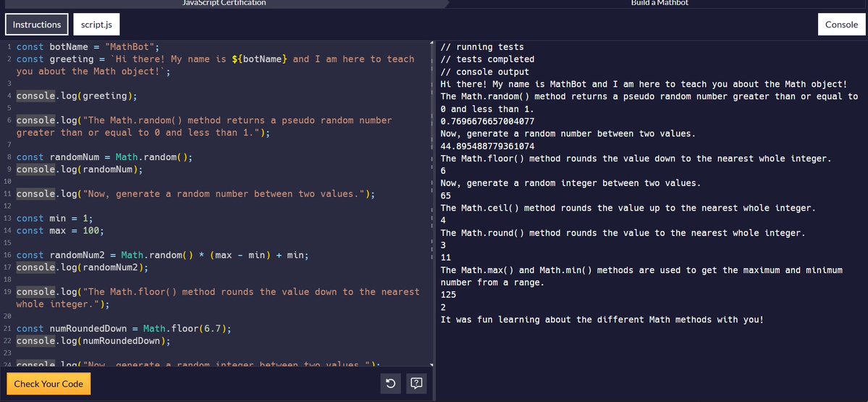The image size is (868, 402).
Task: Switch to the script.js tab
Action: 96,25
